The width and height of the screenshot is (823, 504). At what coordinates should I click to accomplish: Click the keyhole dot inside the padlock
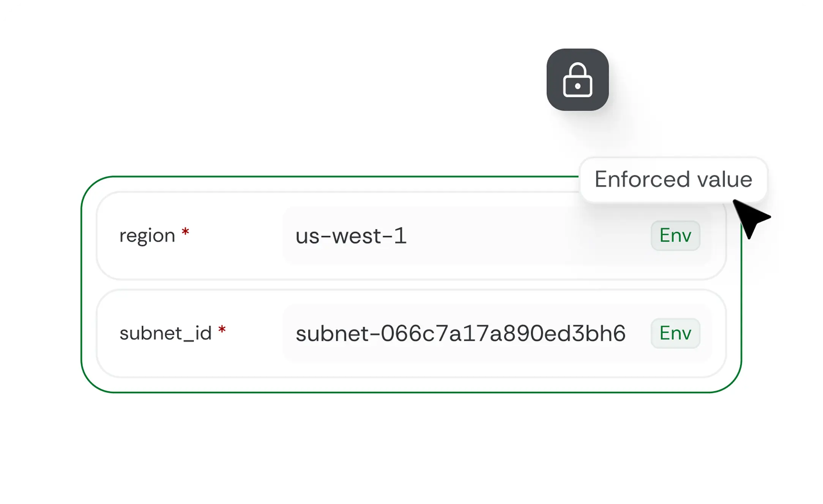coord(577,86)
